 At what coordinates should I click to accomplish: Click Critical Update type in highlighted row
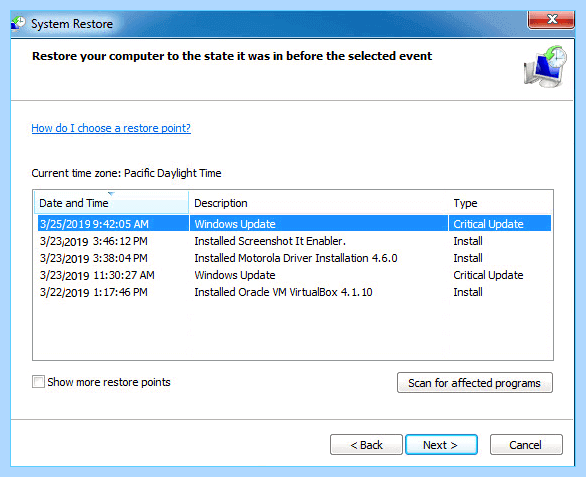point(488,224)
